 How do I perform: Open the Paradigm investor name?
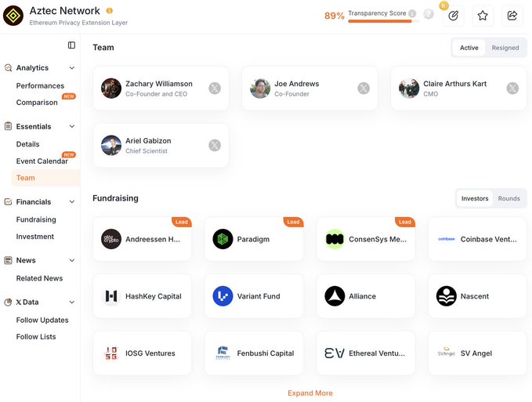point(253,239)
